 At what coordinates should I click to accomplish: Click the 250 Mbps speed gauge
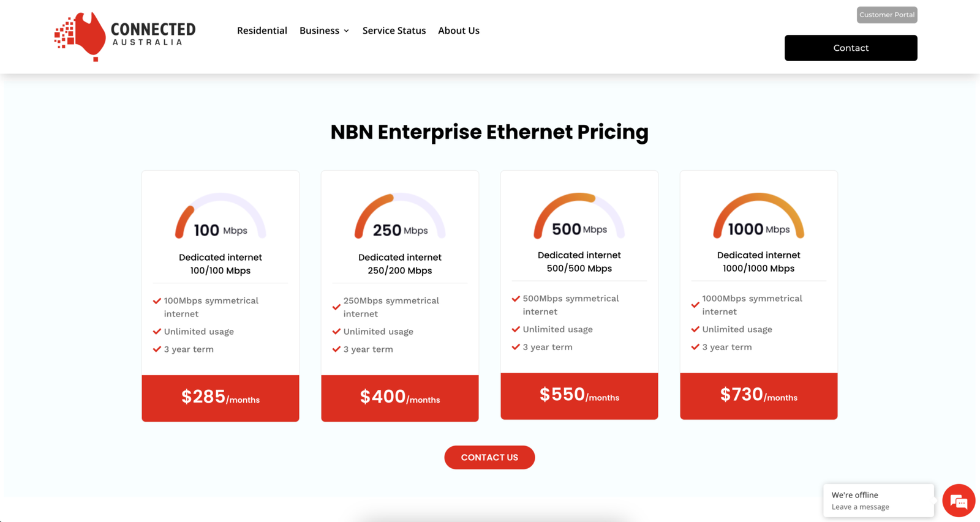[x=400, y=216]
